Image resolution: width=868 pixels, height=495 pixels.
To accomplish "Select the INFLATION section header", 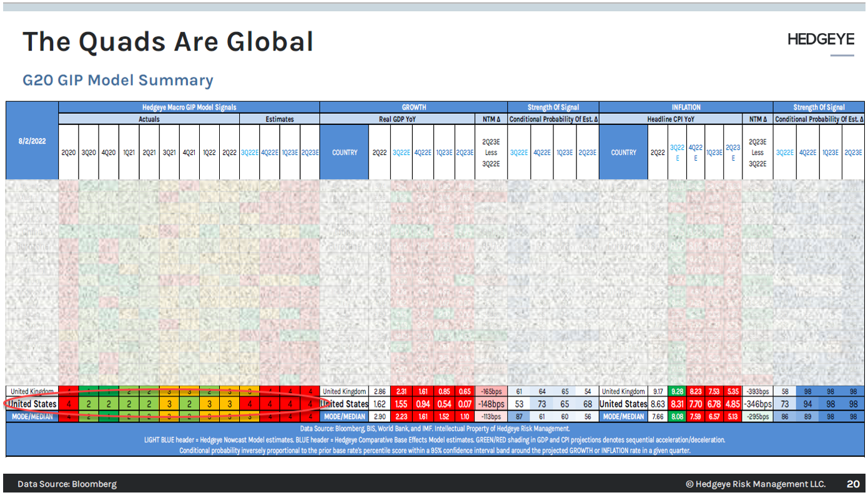I will click(686, 107).
